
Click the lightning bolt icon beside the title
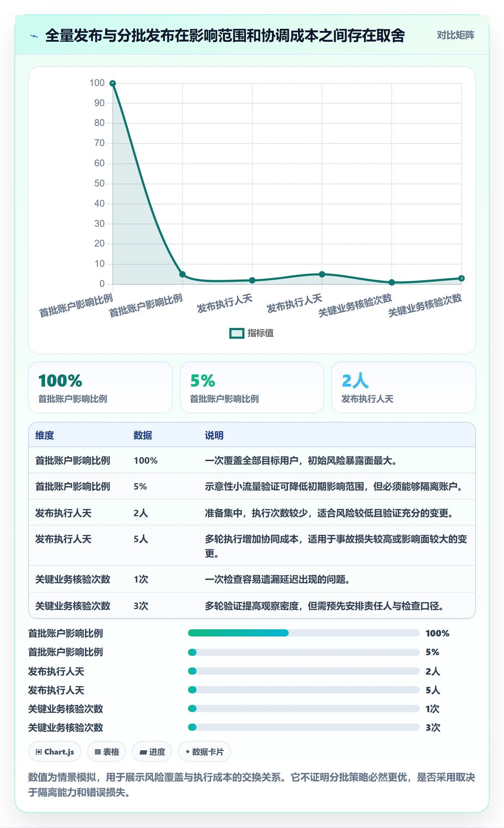[x=34, y=36]
